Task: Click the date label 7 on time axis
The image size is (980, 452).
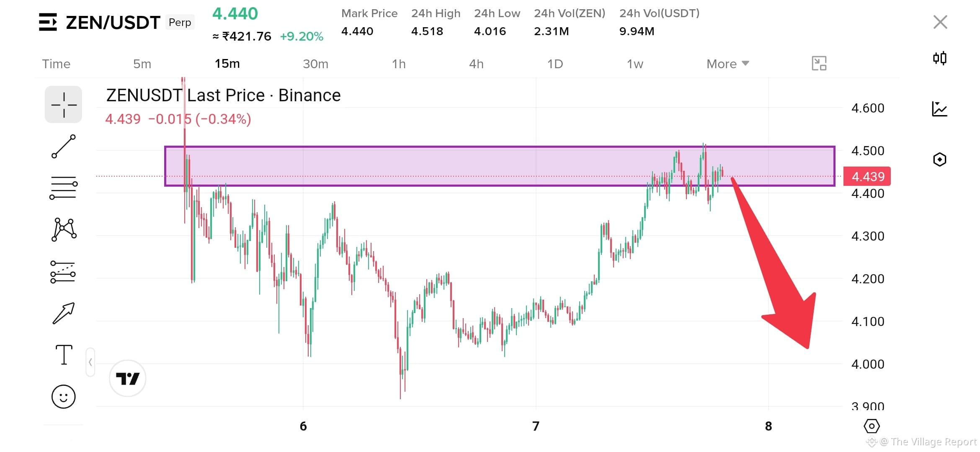Action: 536,426
